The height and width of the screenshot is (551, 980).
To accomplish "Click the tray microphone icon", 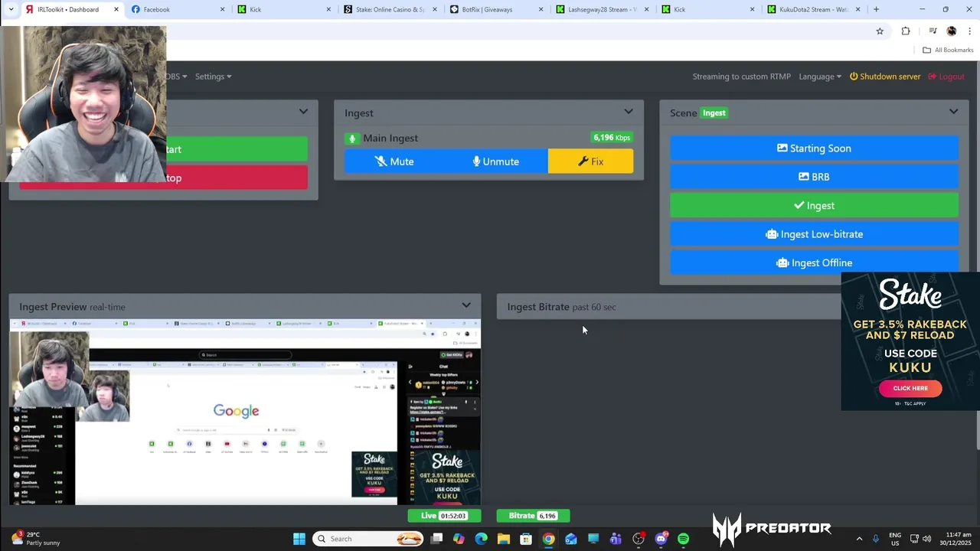I will 876,539.
